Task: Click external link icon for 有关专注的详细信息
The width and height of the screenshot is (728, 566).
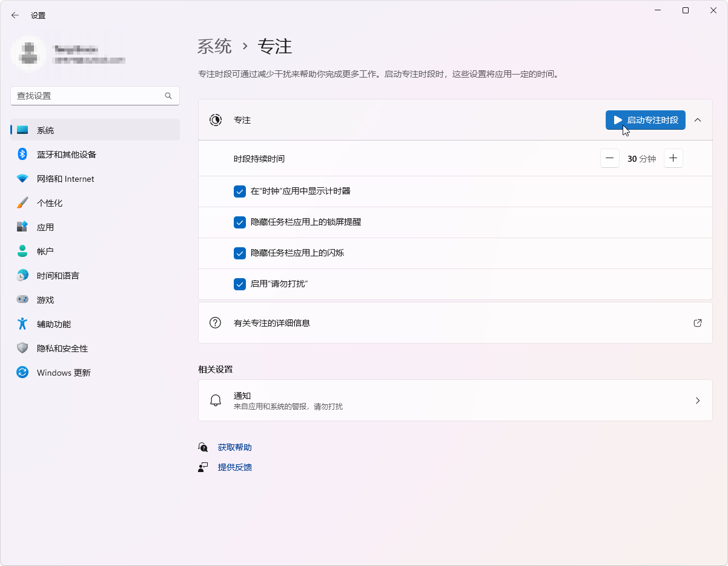Action: click(x=697, y=323)
